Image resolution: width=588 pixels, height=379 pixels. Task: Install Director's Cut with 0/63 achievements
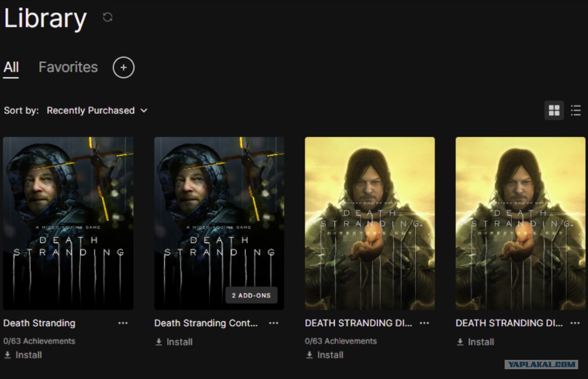coord(325,355)
